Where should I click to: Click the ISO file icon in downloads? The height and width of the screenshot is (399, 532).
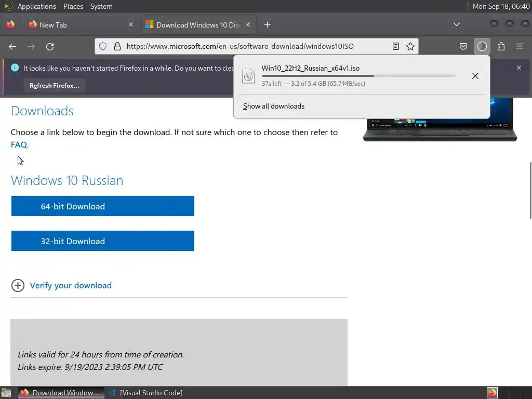point(248,76)
